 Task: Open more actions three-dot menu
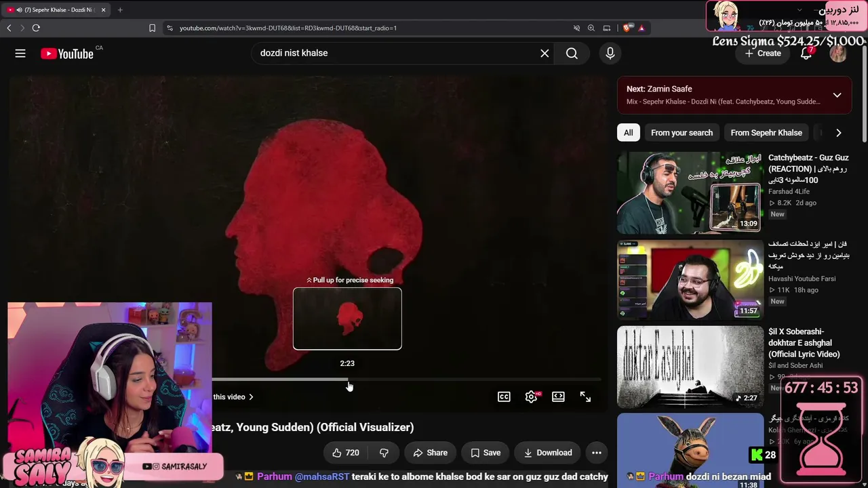coord(597,453)
